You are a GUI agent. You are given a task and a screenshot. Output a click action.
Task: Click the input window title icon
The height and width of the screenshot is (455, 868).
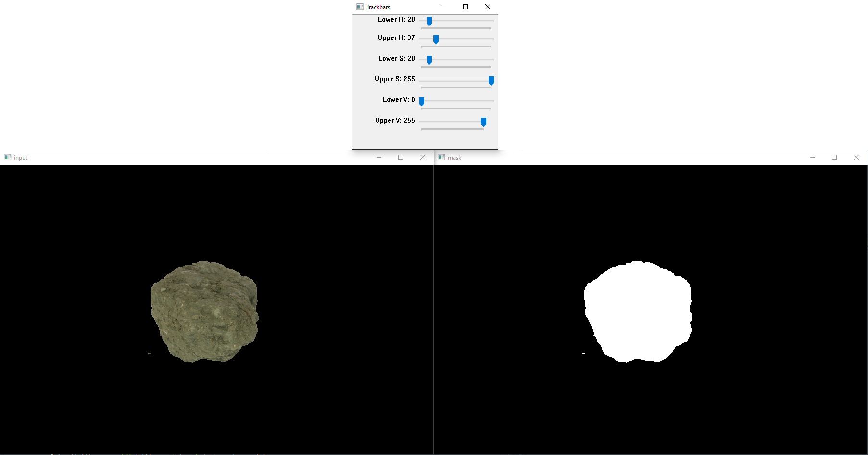click(x=7, y=157)
